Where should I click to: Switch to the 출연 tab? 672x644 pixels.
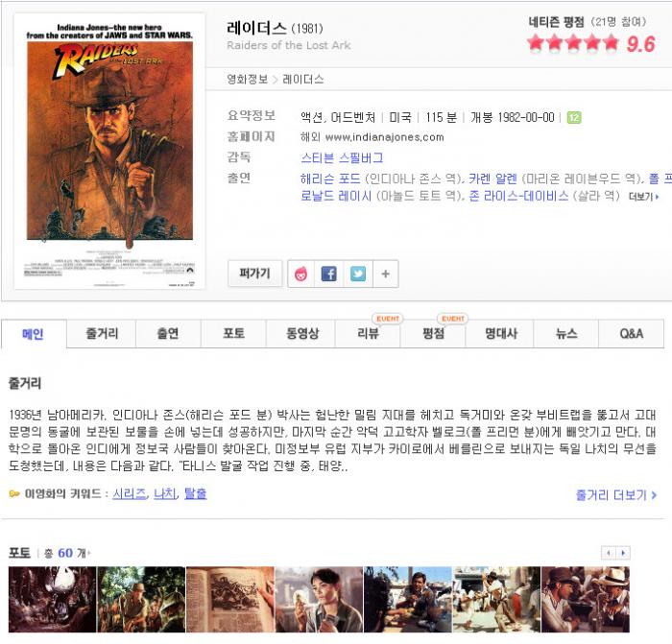point(168,333)
